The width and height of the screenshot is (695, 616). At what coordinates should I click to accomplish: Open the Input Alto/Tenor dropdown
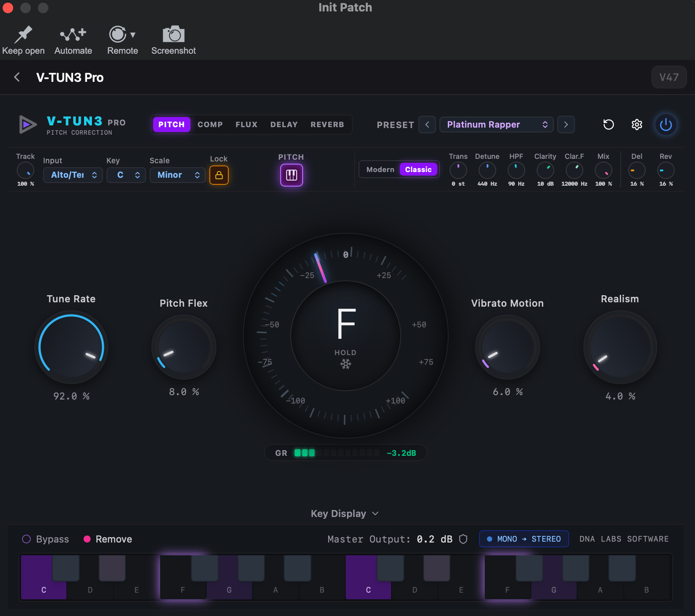[x=73, y=175]
